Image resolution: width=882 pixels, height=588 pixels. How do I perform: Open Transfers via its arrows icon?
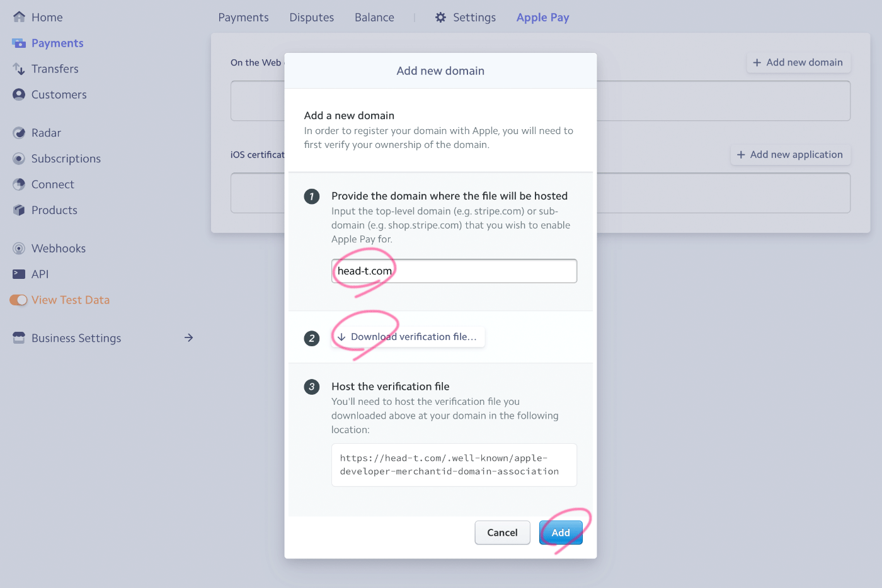point(19,69)
